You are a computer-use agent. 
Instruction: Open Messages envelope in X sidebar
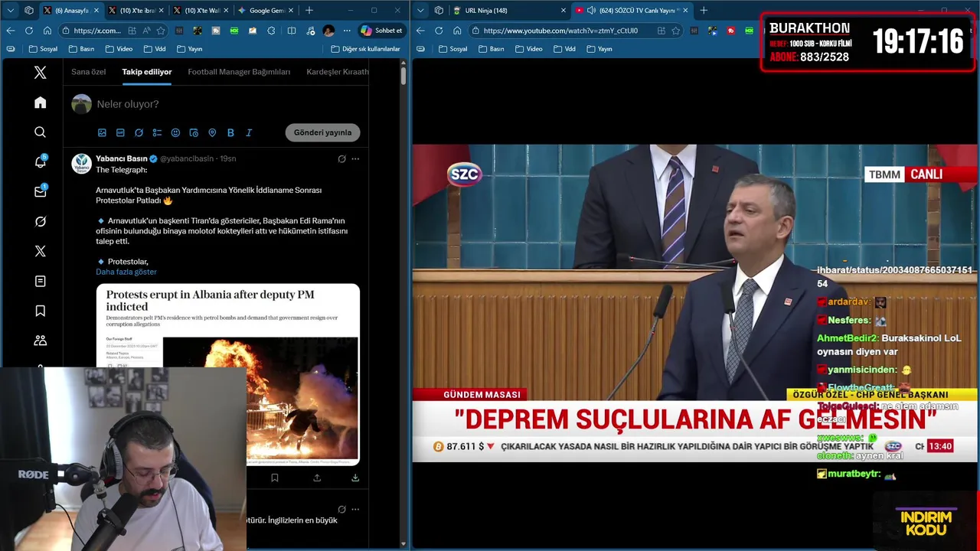pyautogui.click(x=40, y=191)
